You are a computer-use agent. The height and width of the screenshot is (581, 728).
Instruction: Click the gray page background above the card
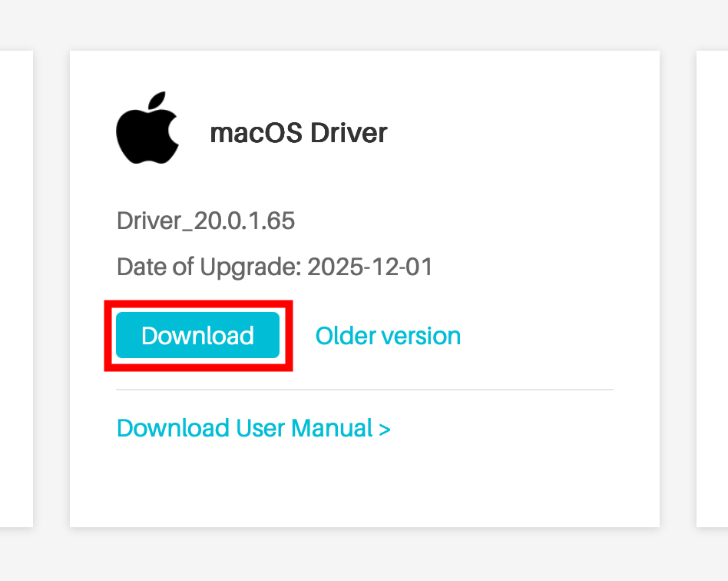point(365,25)
